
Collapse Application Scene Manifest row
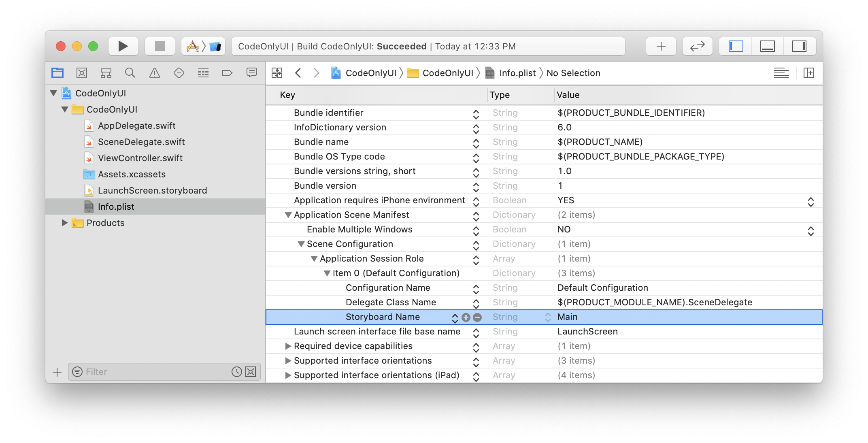[288, 215]
